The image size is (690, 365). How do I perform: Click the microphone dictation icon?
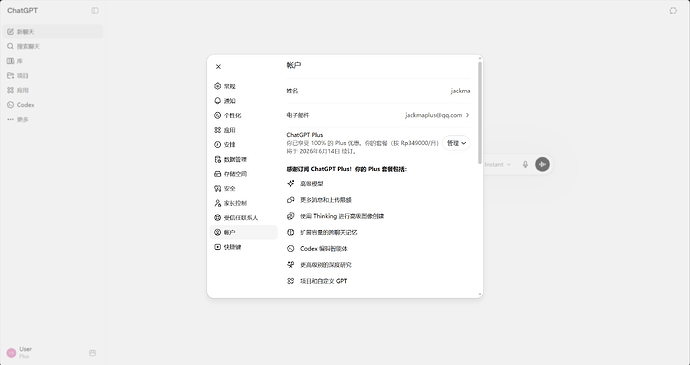tap(525, 164)
